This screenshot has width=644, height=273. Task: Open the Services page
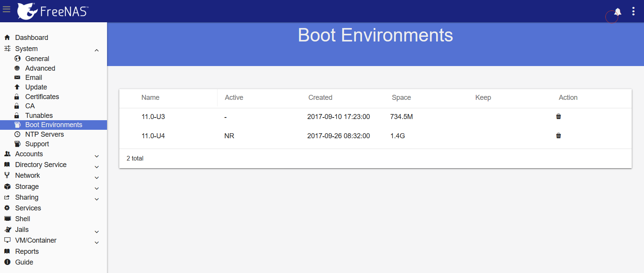[28, 208]
